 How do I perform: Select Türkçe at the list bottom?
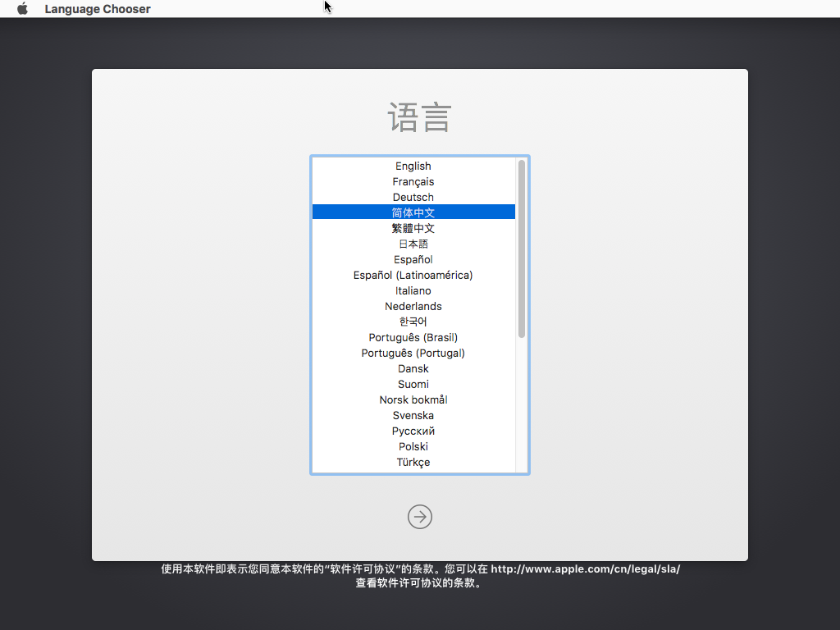click(x=413, y=463)
